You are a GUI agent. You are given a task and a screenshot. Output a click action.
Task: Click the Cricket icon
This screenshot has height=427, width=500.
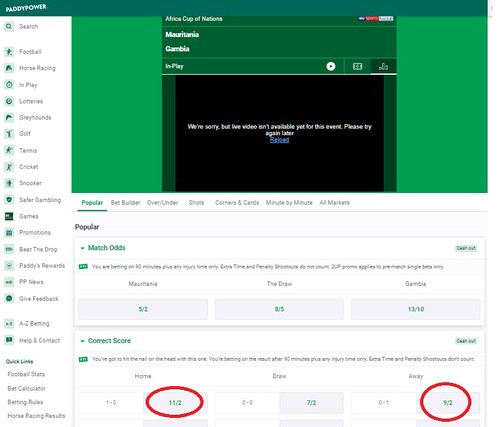coord(9,167)
